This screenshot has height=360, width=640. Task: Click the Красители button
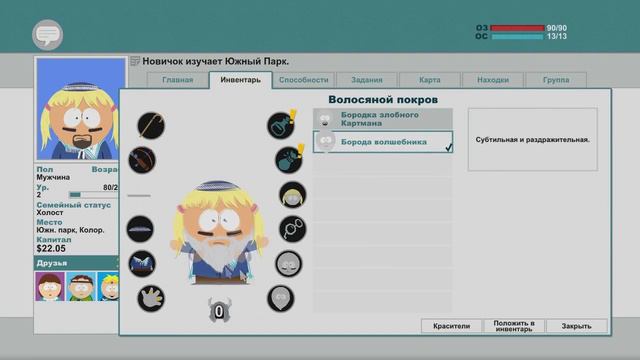pyautogui.click(x=451, y=326)
